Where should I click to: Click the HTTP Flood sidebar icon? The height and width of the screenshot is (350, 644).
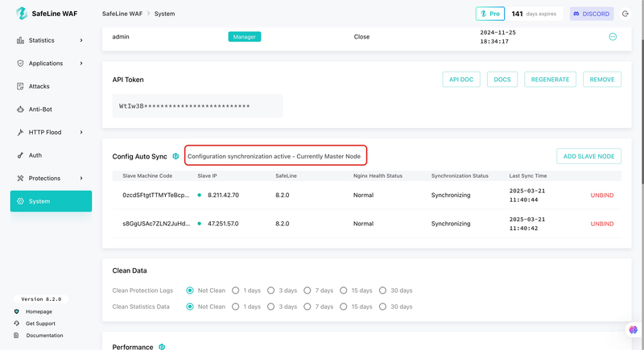coord(20,132)
